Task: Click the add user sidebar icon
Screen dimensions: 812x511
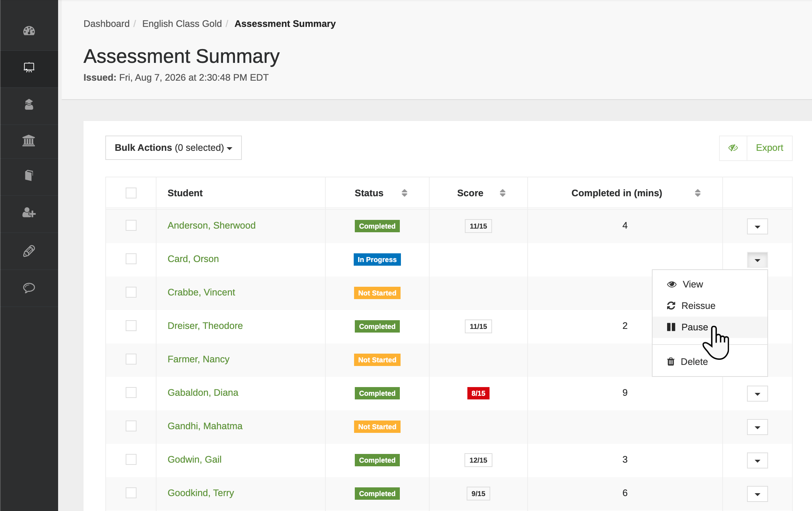Action: (29, 213)
